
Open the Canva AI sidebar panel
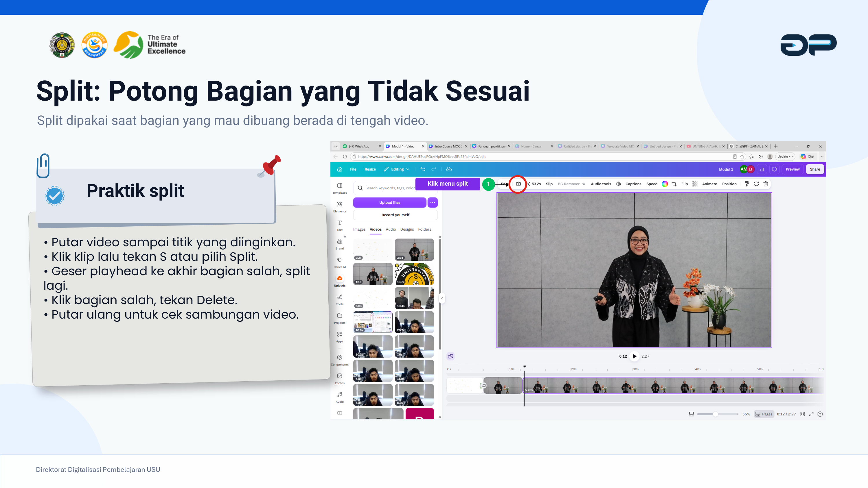(x=340, y=262)
